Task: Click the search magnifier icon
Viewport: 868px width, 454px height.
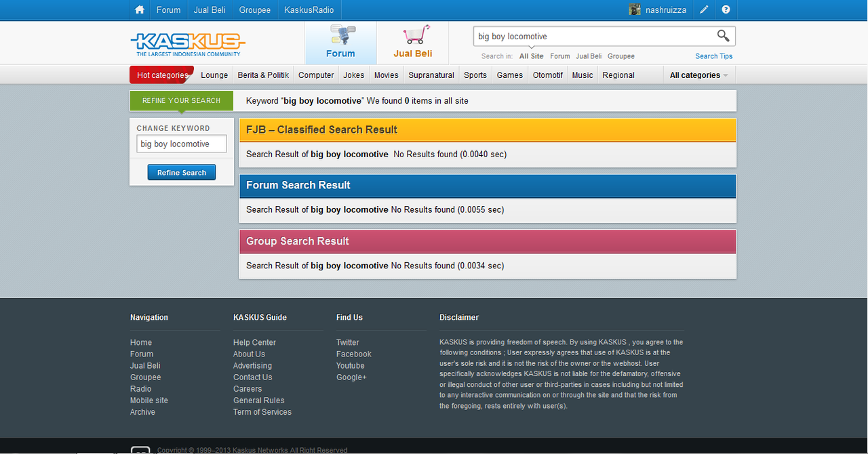Action: pyautogui.click(x=724, y=36)
